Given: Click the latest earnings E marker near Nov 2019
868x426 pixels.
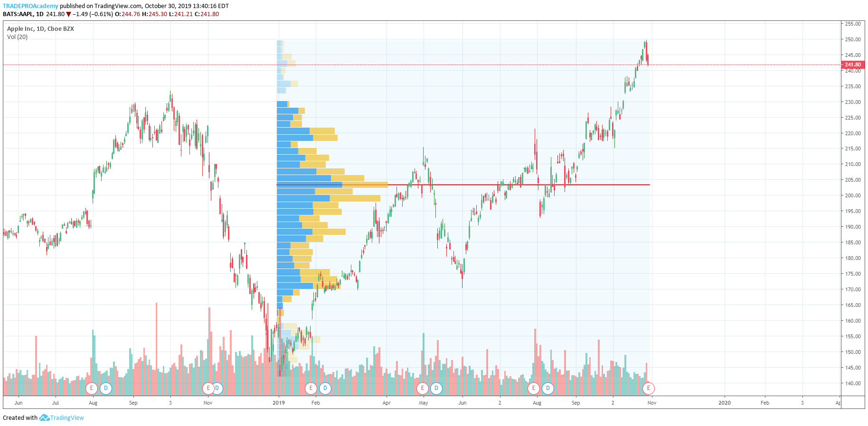Looking at the screenshot, I should click(x=649, y=389).
